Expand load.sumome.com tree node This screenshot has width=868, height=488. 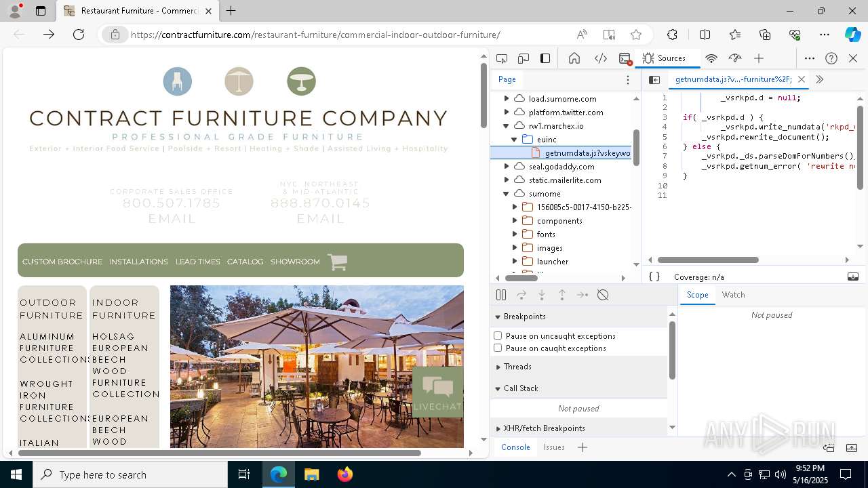coord(506,98)
